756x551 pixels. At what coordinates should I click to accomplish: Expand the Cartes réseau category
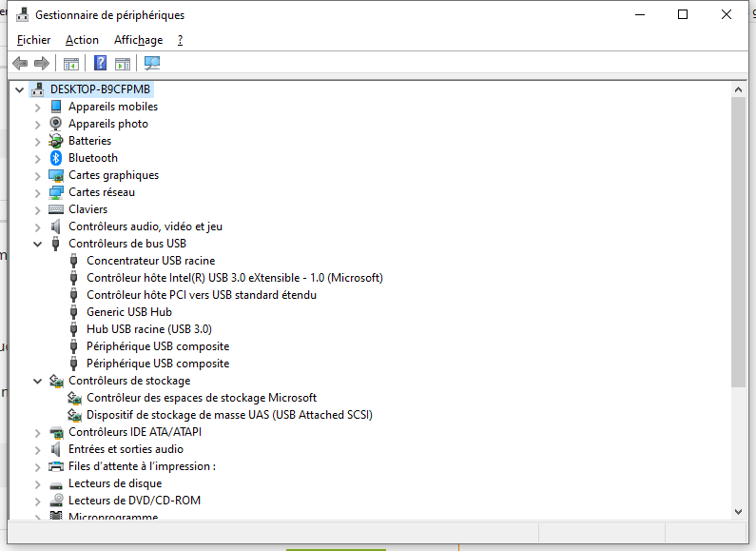[x=38, y=193]
